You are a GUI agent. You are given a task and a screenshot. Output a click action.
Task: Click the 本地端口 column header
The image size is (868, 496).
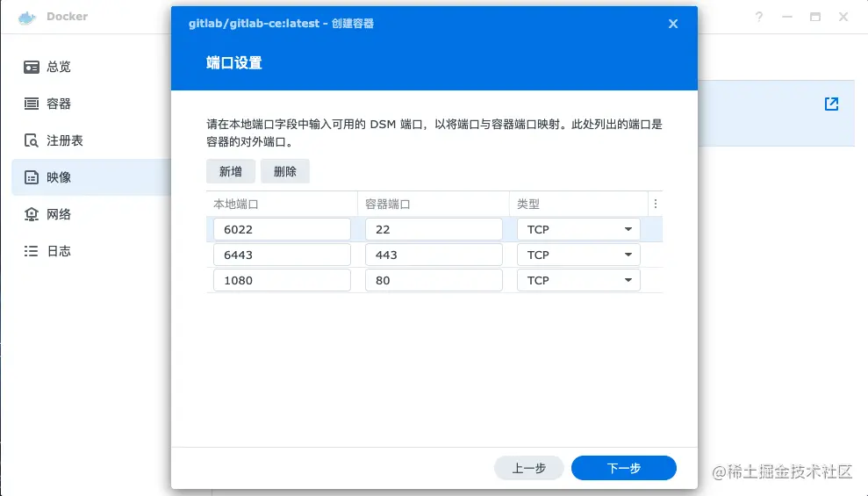[282, 205]
